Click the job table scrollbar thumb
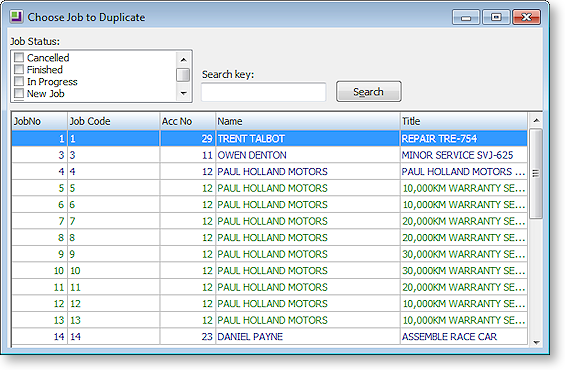The width and height of the screenshot is (565, 370). pyautogui.click(x=536, y=174)
